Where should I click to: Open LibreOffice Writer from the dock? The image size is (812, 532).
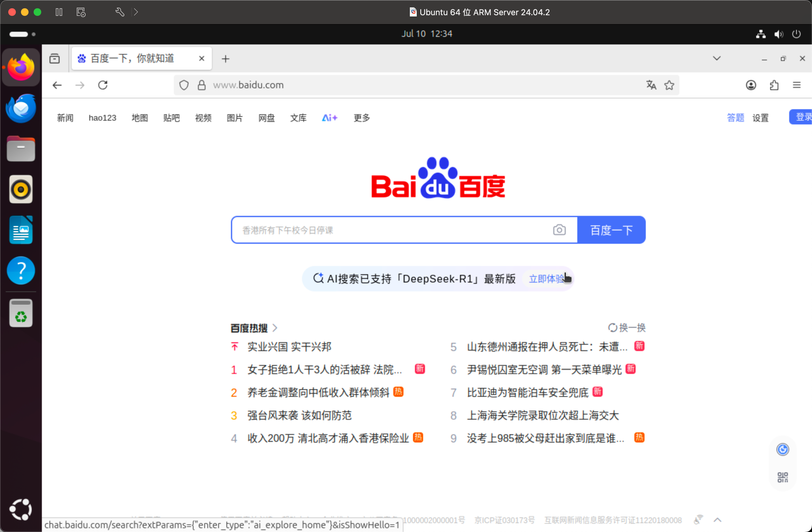(x=21, y=230)
